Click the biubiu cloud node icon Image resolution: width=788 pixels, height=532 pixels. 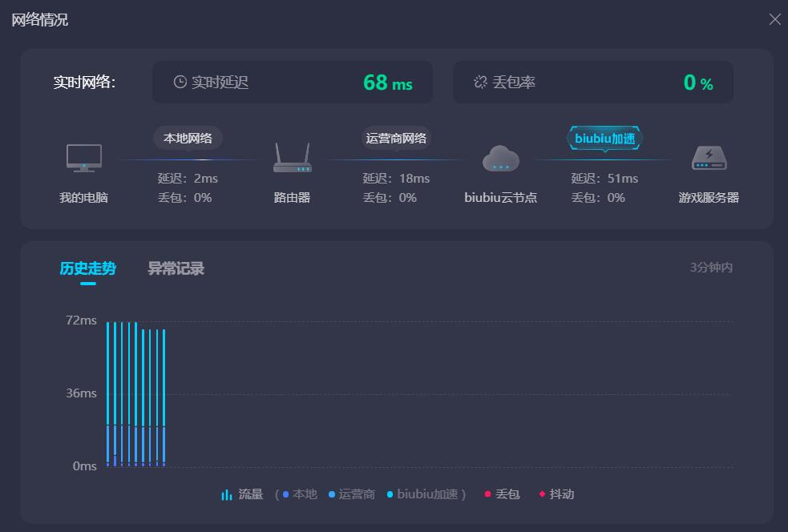501,159
